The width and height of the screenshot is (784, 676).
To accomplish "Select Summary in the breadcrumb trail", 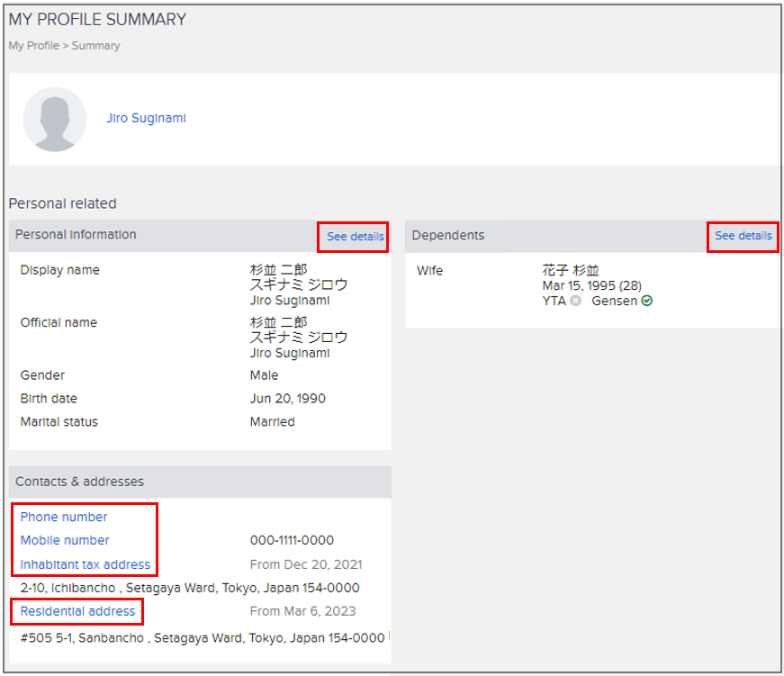I will click(x=95, y=45).
